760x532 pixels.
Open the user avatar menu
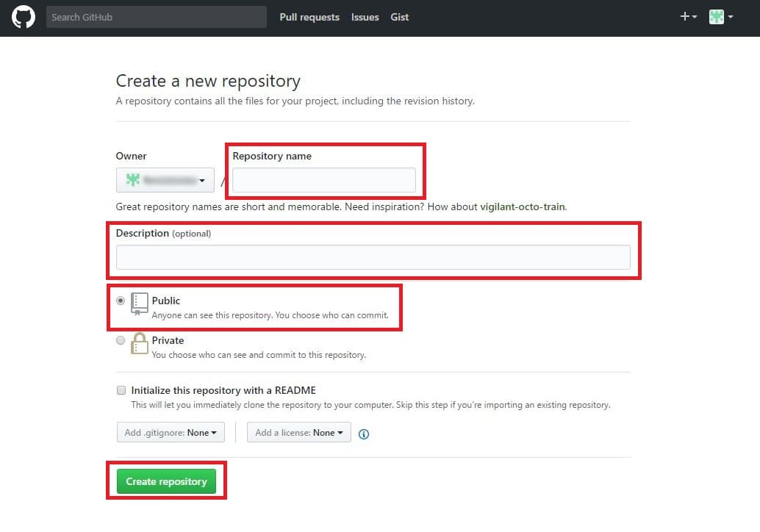tap(720, 17)
